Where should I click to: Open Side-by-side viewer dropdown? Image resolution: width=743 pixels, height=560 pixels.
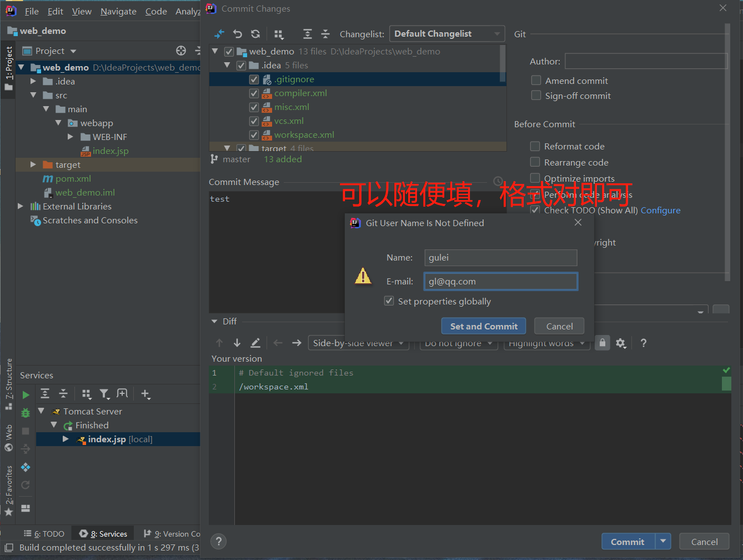(x=358, y=343)
